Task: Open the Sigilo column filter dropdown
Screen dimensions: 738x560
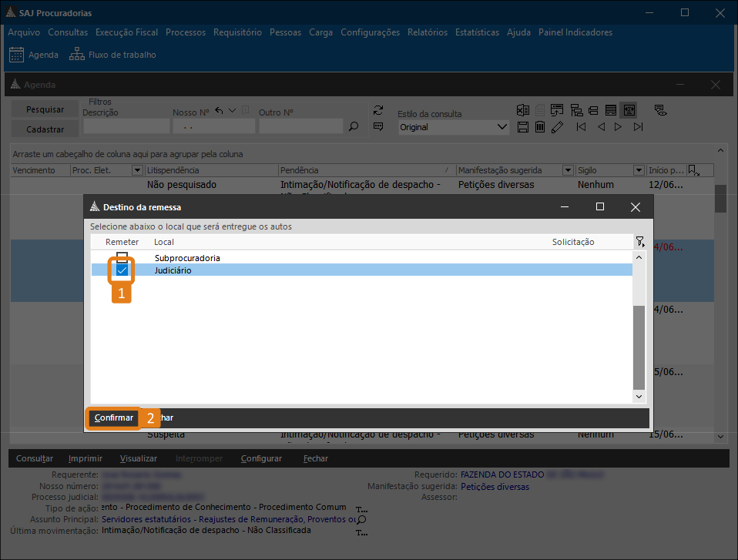Action: pyautogui.click(x=639, y=170)
